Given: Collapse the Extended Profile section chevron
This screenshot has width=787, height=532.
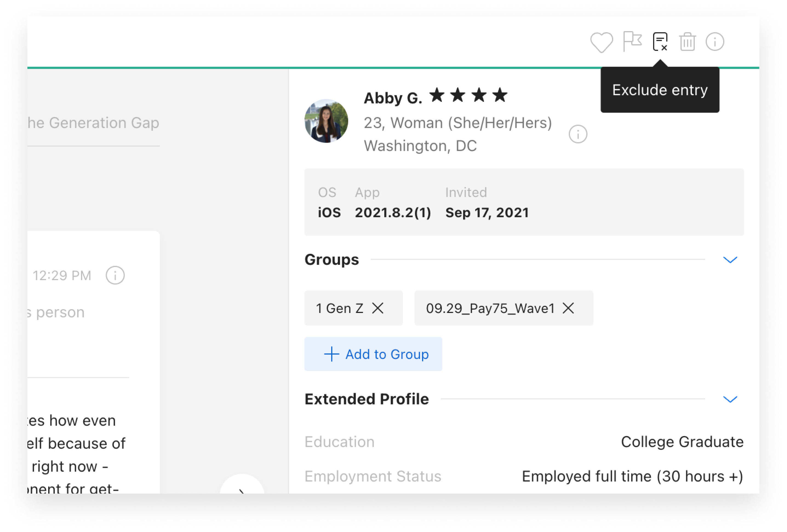Looking at the screenshot, I should click(x=730, y=399).
